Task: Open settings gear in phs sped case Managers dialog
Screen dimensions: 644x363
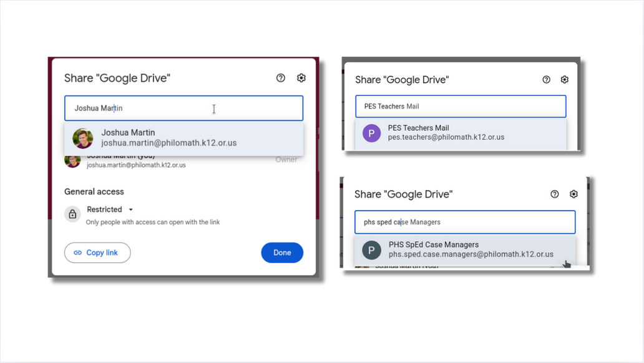Action: coord(573,194)
